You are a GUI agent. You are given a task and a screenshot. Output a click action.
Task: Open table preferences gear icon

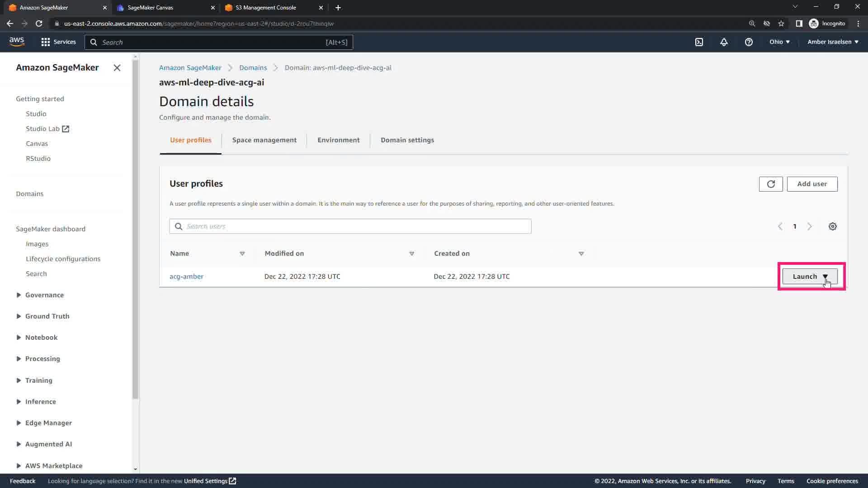coord(833,226)
